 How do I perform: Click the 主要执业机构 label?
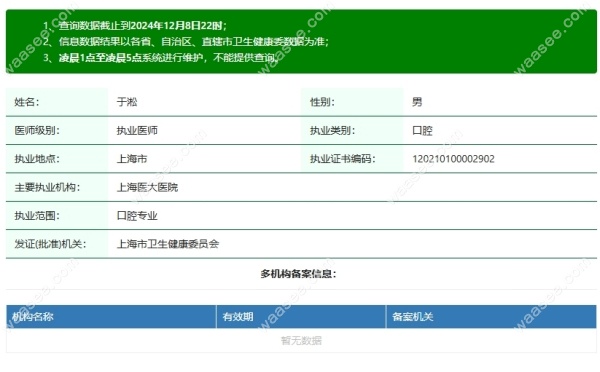(x=47, y=187)
